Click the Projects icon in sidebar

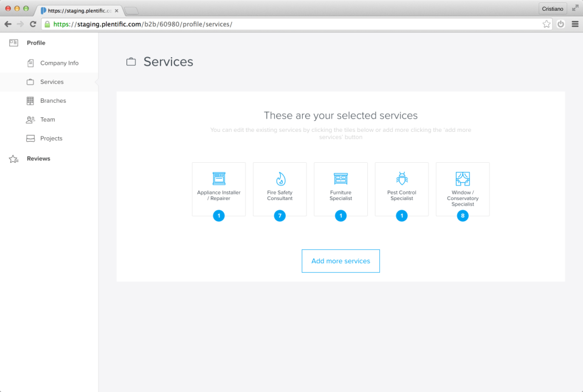coord(30,138)
